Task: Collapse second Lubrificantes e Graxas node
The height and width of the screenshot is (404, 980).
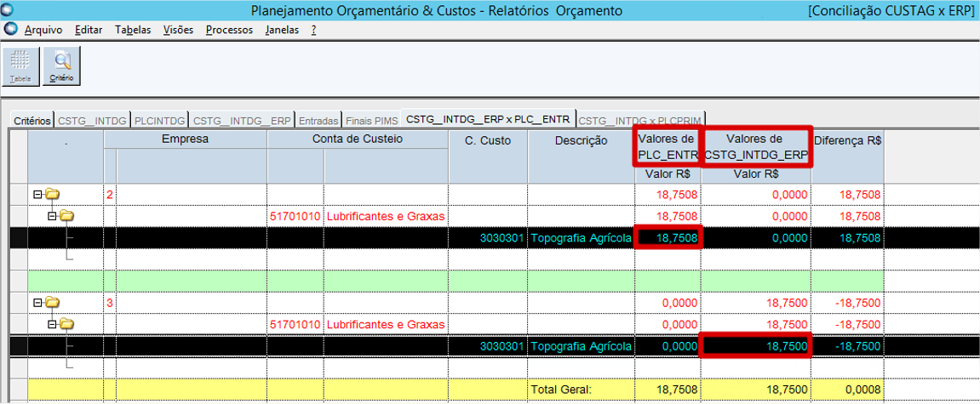Action: 53,323
